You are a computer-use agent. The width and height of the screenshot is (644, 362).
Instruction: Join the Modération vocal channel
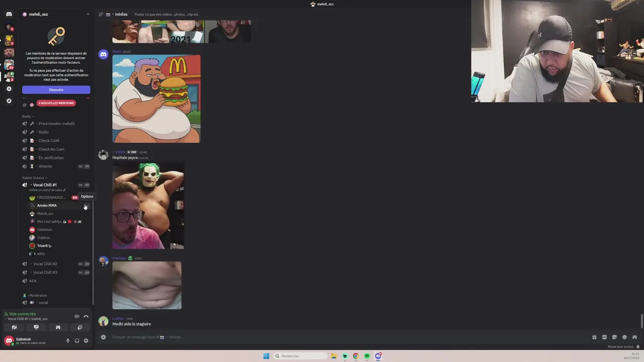pyautogui.click(x=56, y=303)
